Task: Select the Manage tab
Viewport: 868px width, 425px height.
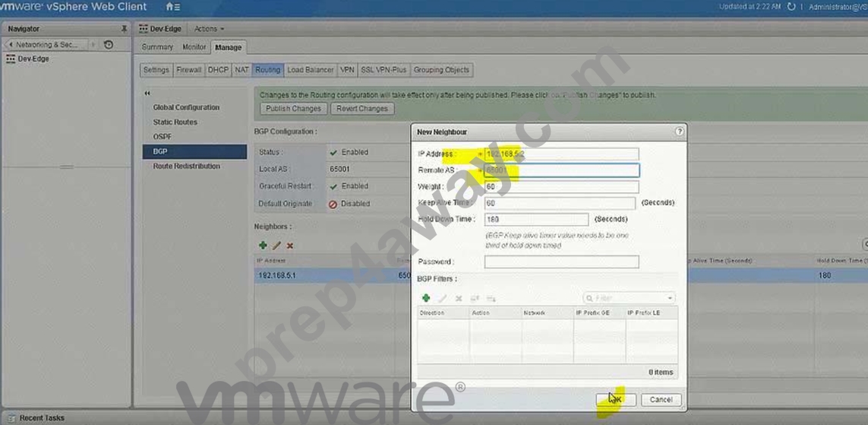Action: pyautogui.click(x=228, y=47)
